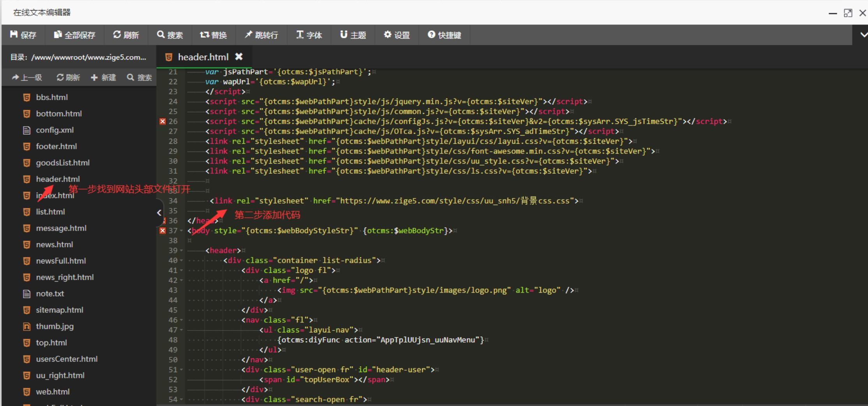Open config.xml in the file list
868x406 pixels.
click(55, 130)
